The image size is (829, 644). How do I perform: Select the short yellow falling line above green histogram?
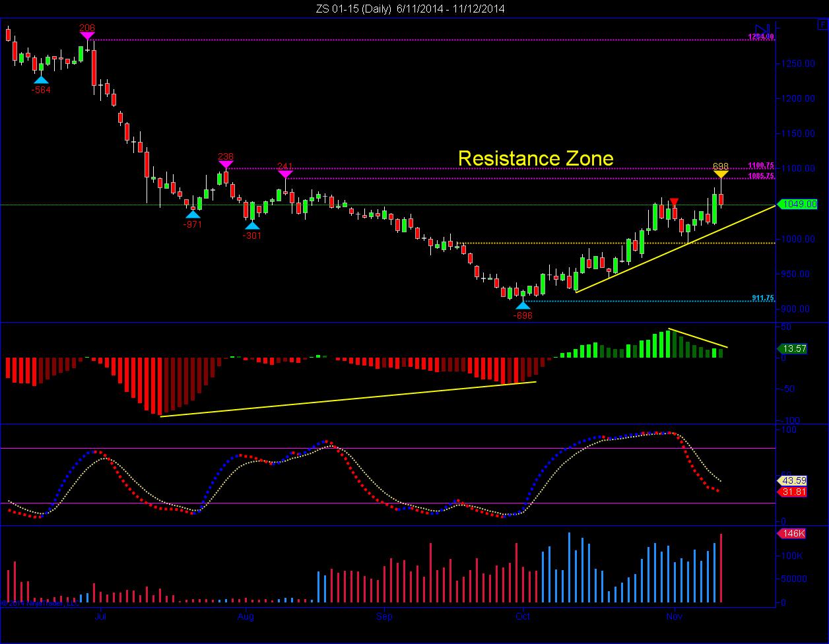(x=698, y=338)
